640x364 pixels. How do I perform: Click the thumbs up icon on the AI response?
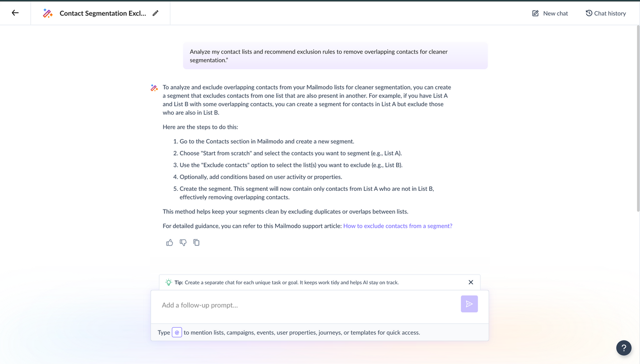coord(169,242)
